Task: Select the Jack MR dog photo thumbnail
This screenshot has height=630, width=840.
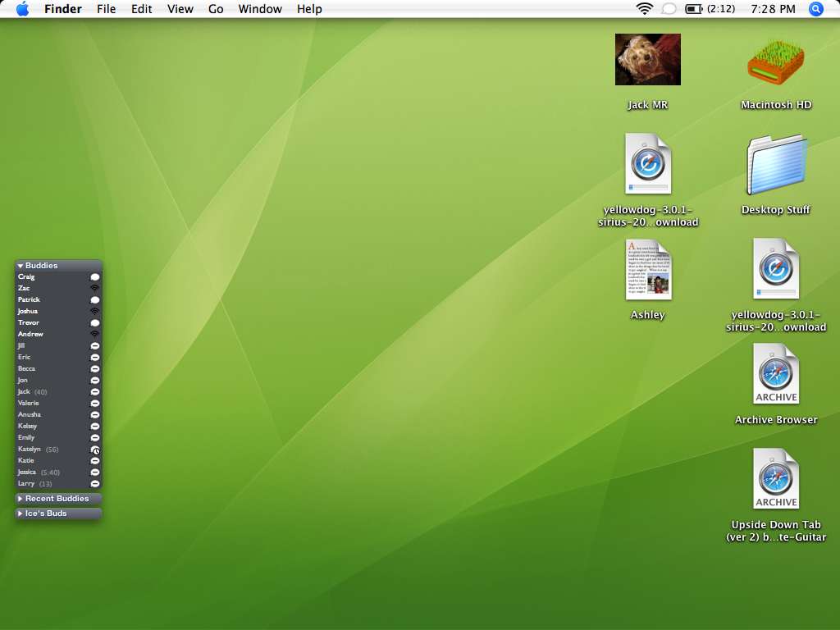Action: (648, 59)
